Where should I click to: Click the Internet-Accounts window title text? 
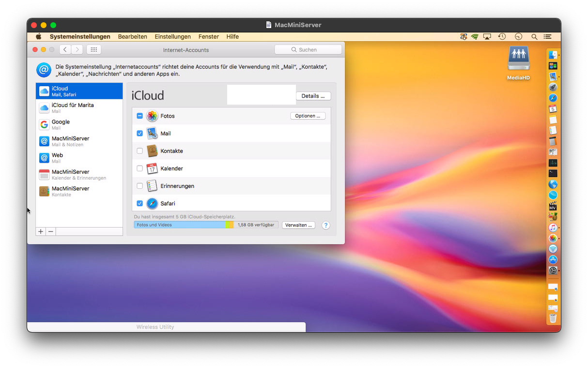[x=186, y=50]
